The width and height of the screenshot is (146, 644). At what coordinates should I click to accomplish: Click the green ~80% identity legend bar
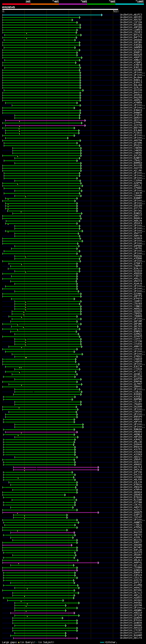point(101,4)
